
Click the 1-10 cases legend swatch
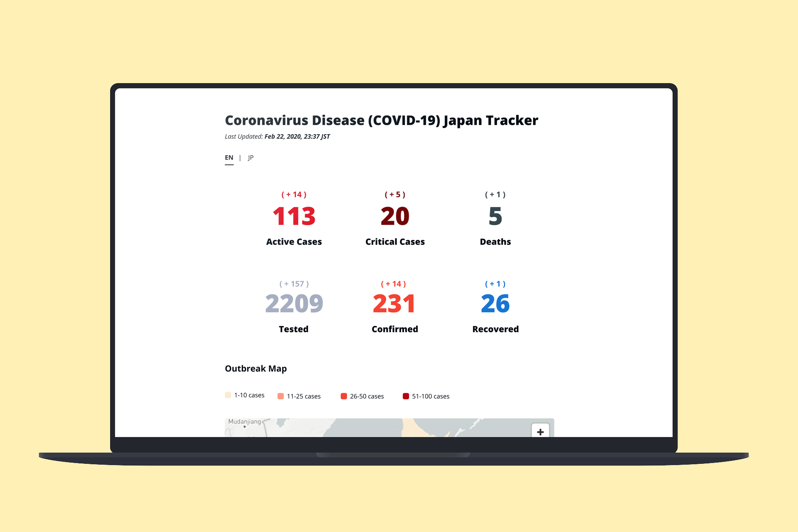click(x=228, y=395)
